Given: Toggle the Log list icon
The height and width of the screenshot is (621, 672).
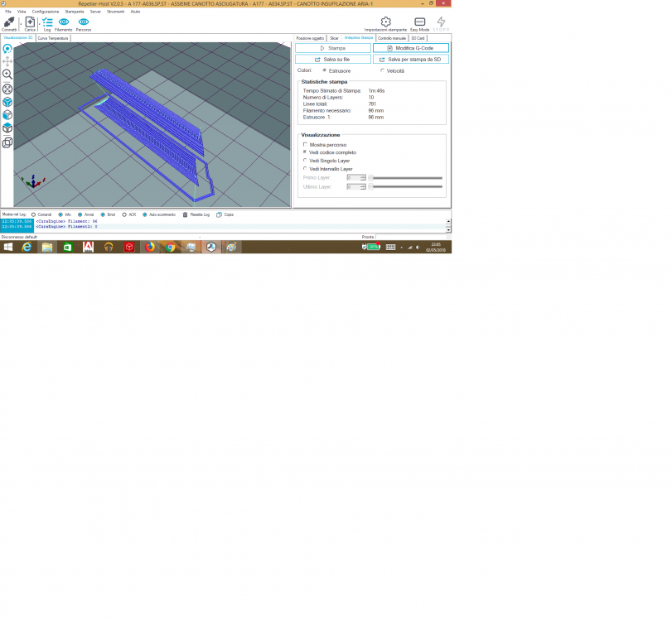Looking at the screenshot, I should (47, 22).
